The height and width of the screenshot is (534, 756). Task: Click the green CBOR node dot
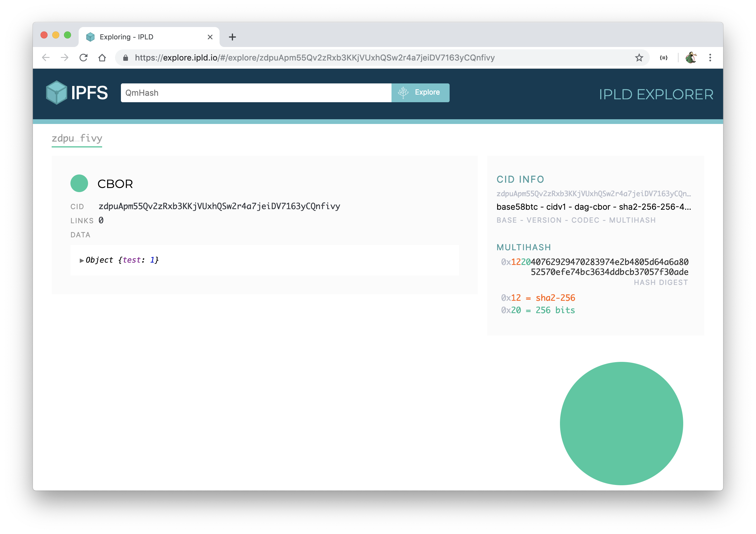(x=79, y=183)
